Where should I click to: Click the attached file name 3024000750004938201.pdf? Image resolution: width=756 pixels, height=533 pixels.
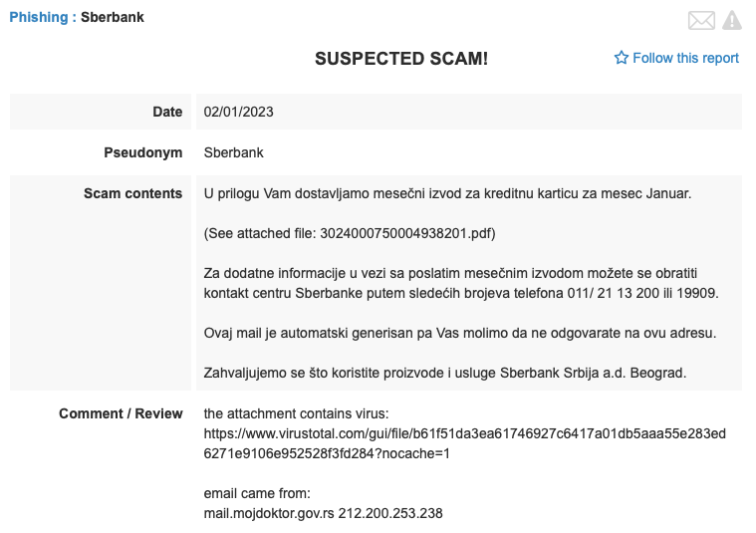click(405, 233)
